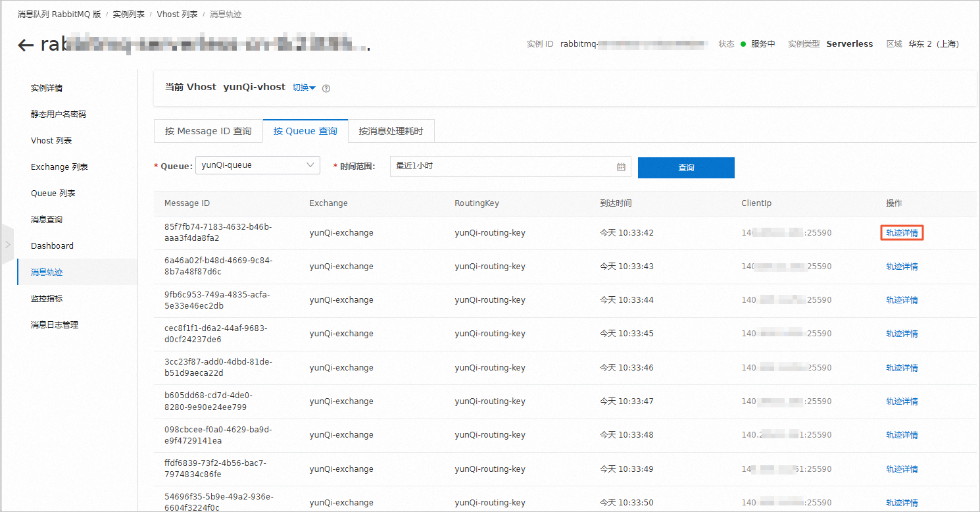Click breadcrumb 实例列表

(129, 14)
